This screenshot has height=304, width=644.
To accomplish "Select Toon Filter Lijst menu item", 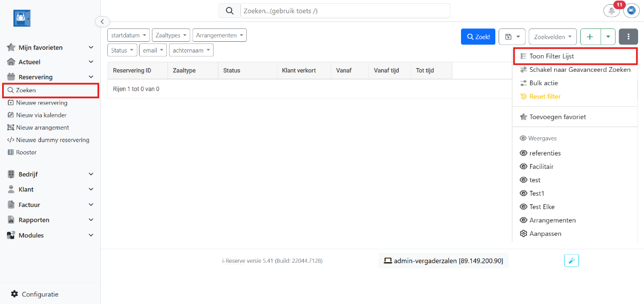I will click(551, 56).
